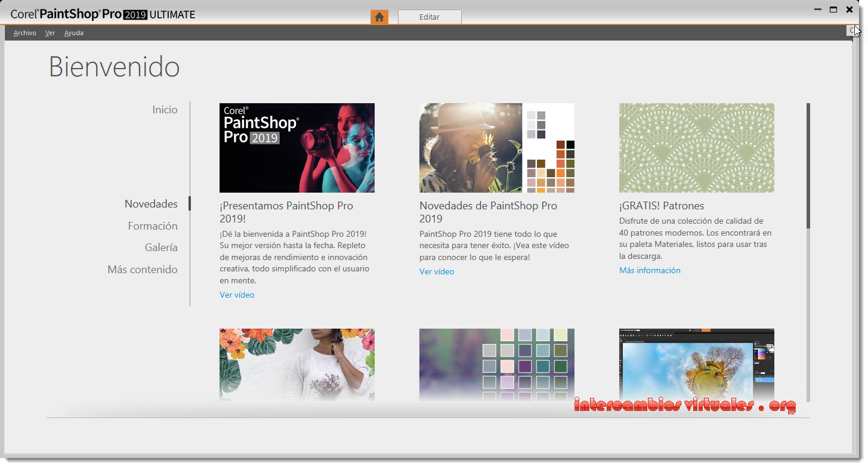Go to the Formación section
This screenshot has width=868, height=467.
click(x=153, y=226)
